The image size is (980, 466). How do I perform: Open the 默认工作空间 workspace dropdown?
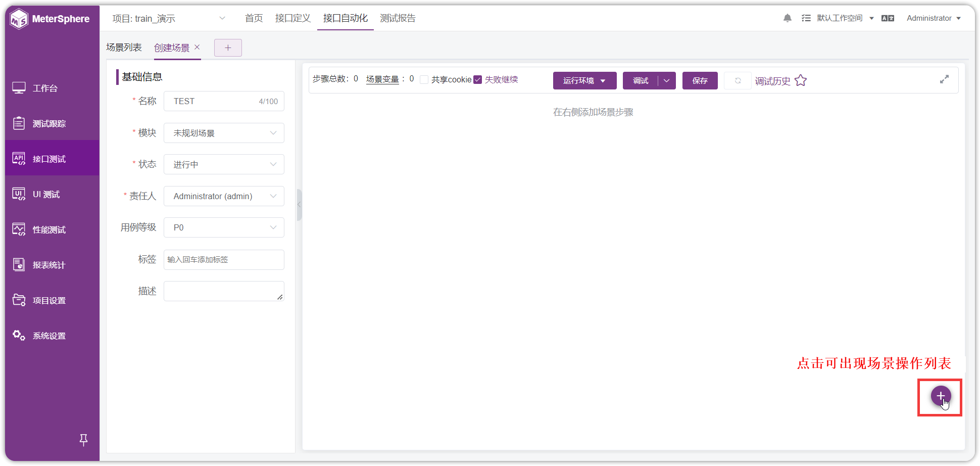point(845,18)
